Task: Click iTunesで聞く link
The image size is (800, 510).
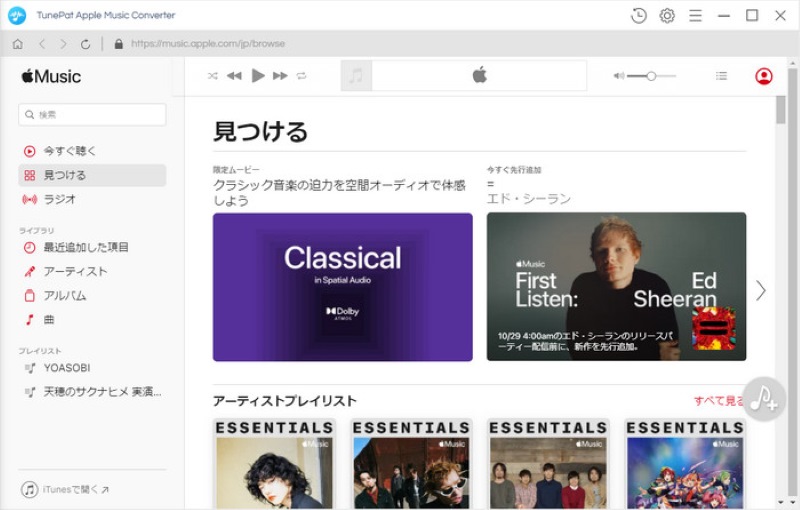Action: pos(65,490)
